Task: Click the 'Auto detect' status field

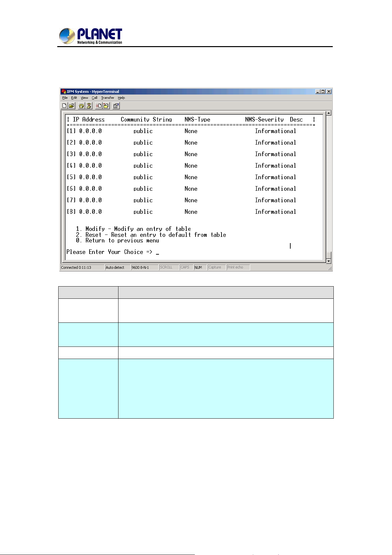Action: pos(118,267)
